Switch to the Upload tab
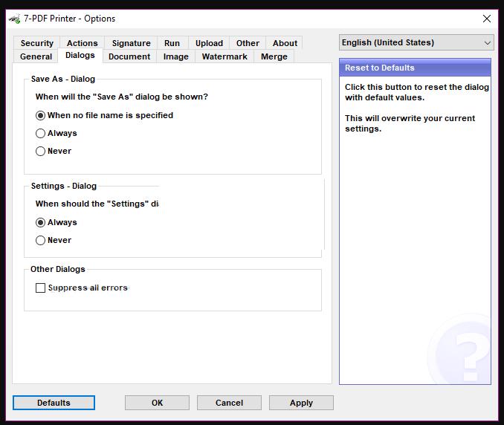Screen dimensions: 504x425 point(209,43)
